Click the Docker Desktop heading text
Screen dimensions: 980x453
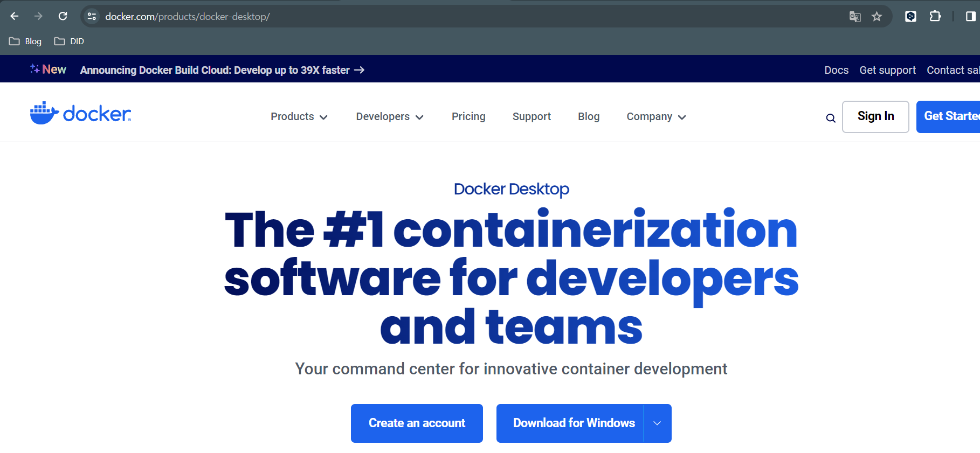click(x=511, y=189)
